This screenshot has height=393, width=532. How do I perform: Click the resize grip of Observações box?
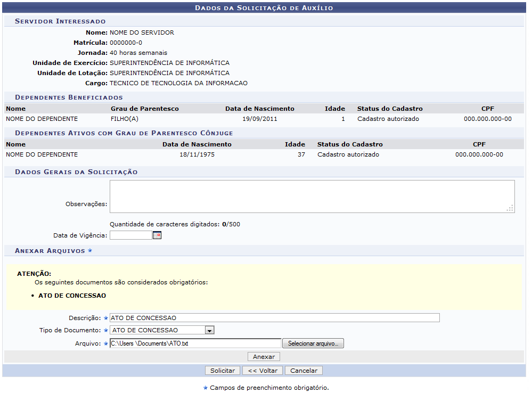[510, 208]
